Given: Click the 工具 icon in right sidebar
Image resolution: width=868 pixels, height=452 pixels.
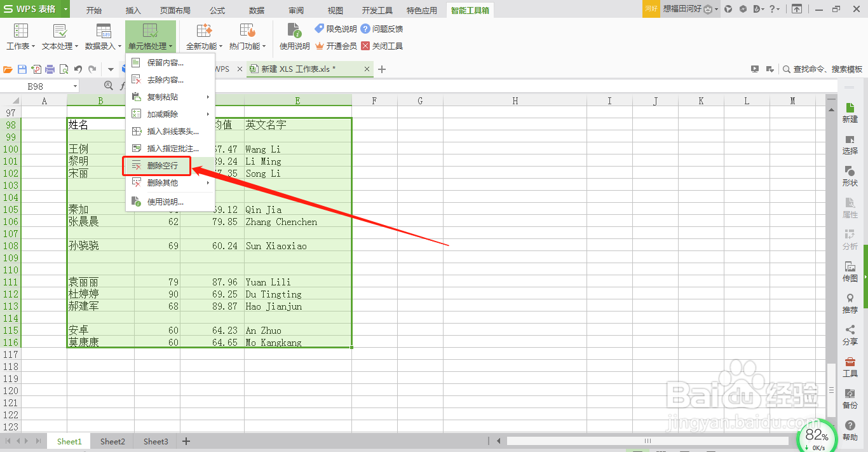Looking at the screenshot, I should [850, 367].
